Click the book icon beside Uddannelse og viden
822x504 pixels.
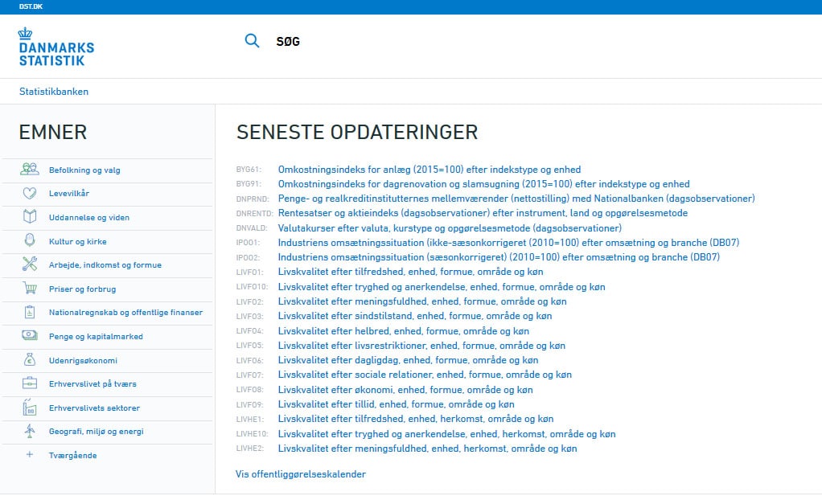click(31, 217)
